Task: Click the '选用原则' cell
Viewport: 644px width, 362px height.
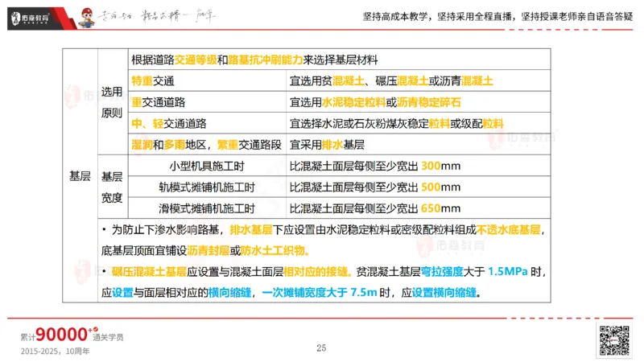Action: (x=113, y=102)
